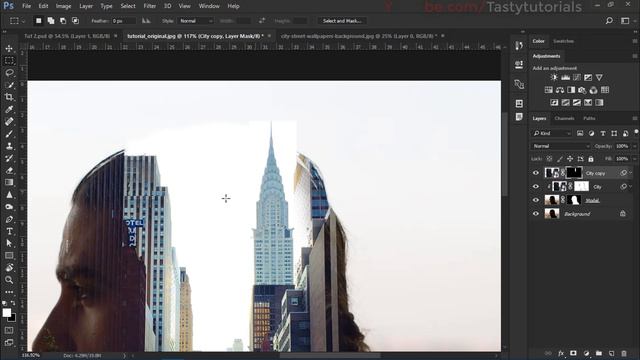Click Subtract from selection mode button
This screenshot has width=640, height=360.
pos(63,21)
